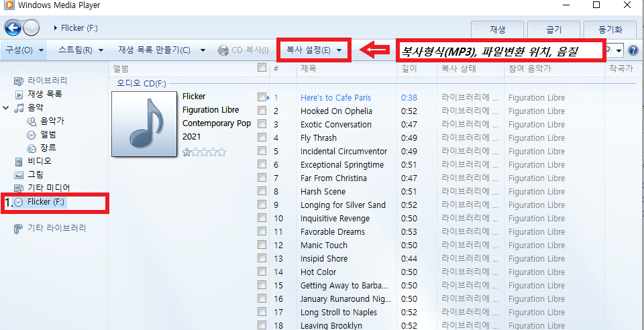
Task: Click the CD 복사(I) button
Action: (x=243, y=50)
